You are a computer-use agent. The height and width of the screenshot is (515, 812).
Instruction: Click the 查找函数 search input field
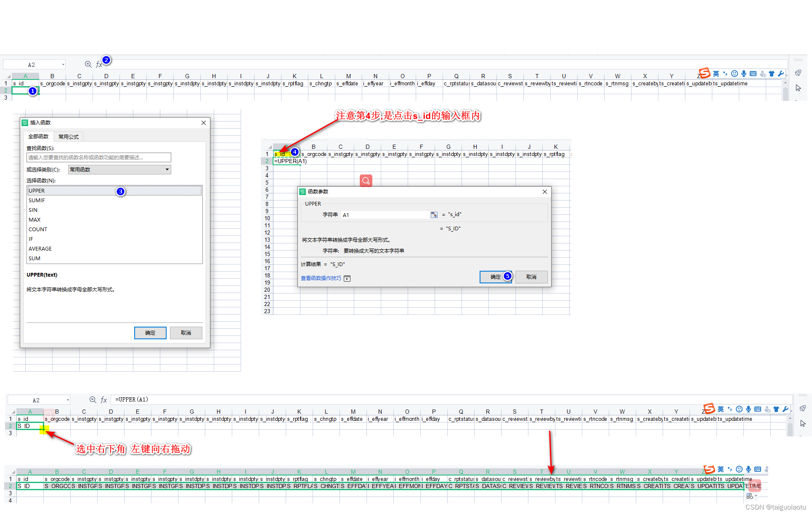(98, 158)
